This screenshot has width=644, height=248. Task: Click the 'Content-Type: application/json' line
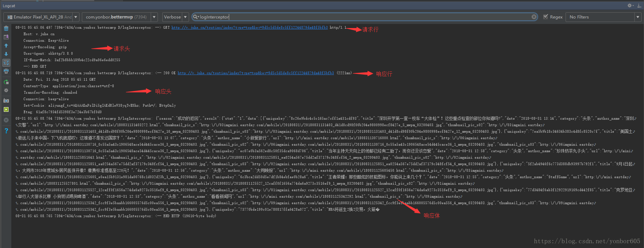click(x=69, y=86)
